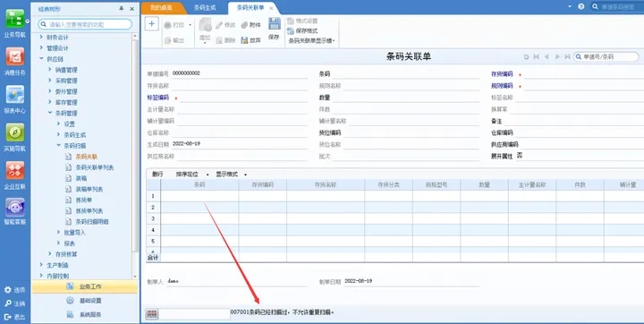Go to the previous record arrow

pos(547,56)
